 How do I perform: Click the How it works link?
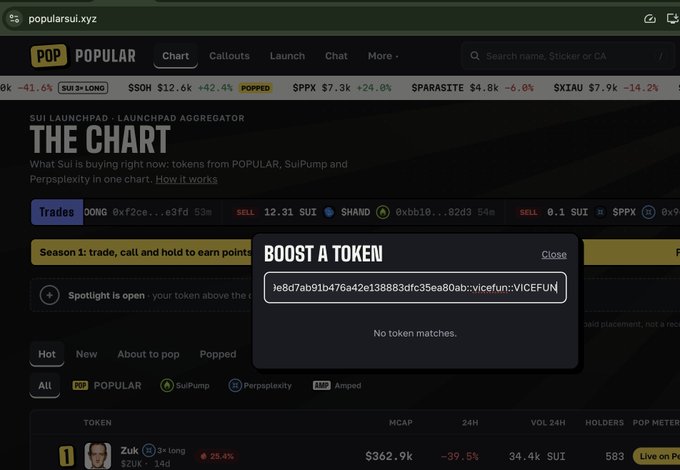tap(186, 179)
